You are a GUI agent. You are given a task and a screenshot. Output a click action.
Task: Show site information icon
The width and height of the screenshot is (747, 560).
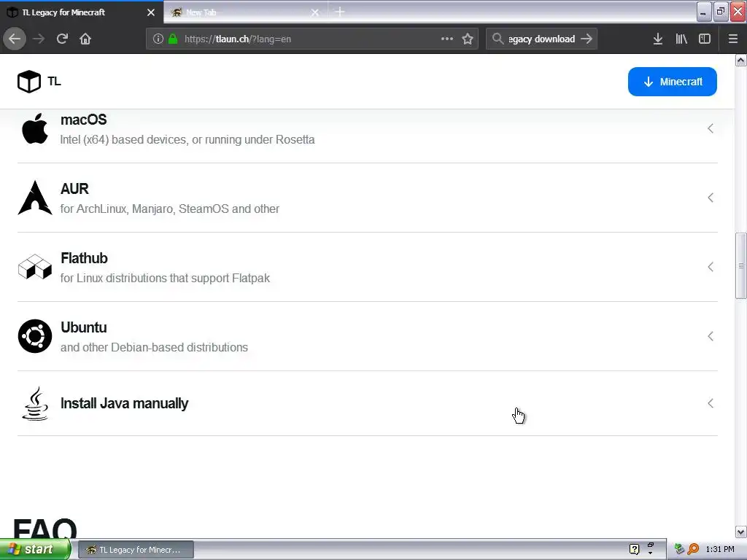tap(158, 39)
